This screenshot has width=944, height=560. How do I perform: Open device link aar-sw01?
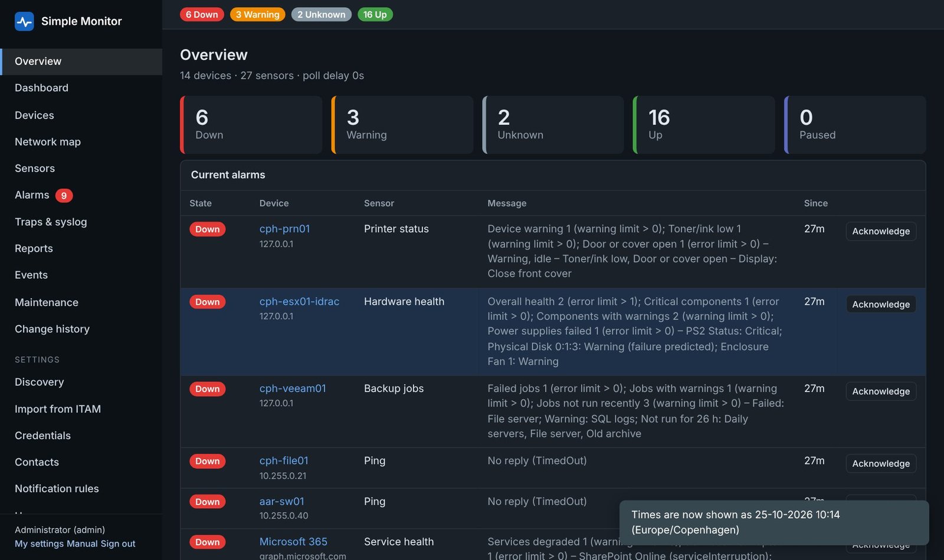click(x=282, y=501)
